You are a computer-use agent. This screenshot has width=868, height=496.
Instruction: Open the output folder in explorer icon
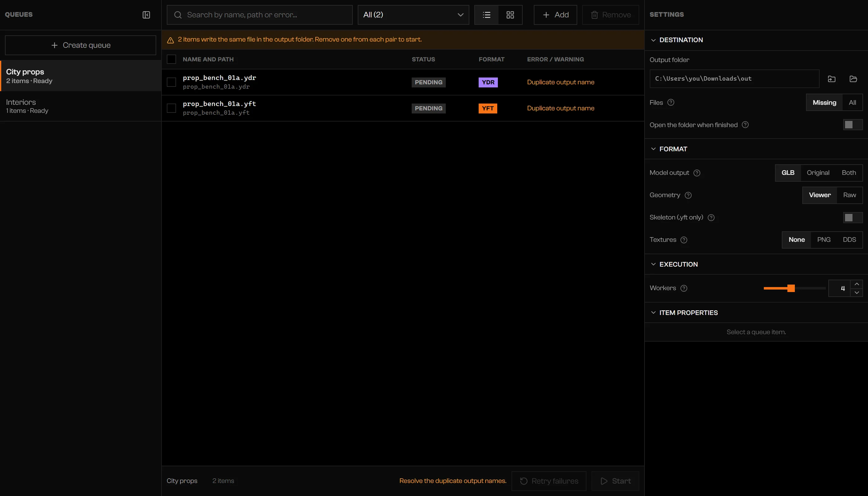pyautogui.click(x=853, y=79)
